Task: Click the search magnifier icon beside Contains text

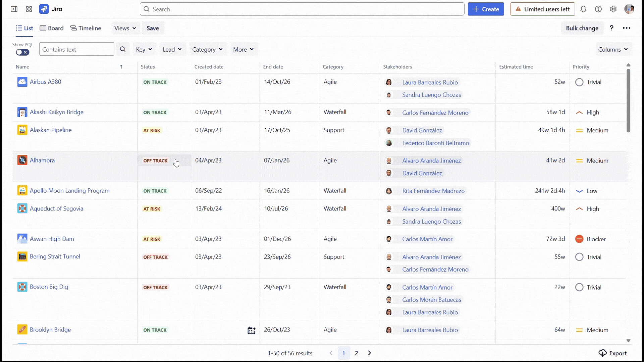Action: (x=123, y=49)
